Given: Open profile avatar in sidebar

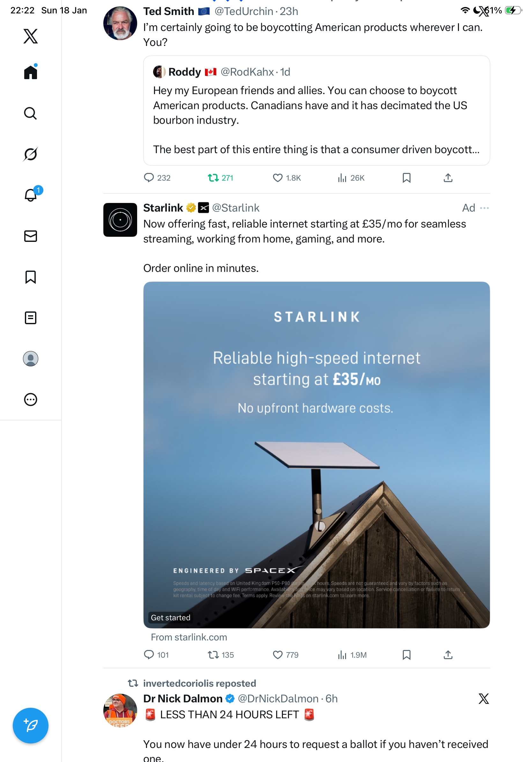Looking at the screenshot, I should tap(31, 358).
